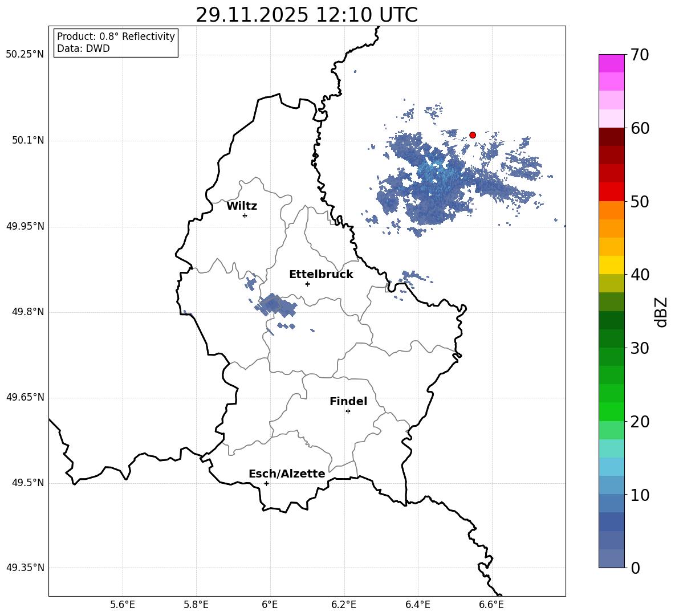Click the longitude label 5.6°E
The width and height of the screenshot is (675, 616).
click(x=123, y=605)
